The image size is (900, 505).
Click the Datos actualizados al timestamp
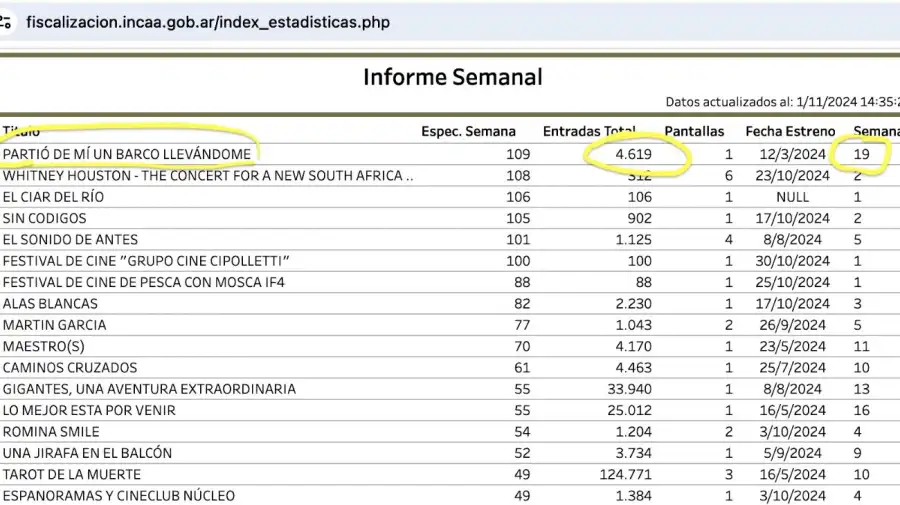[x=782, y=102]
